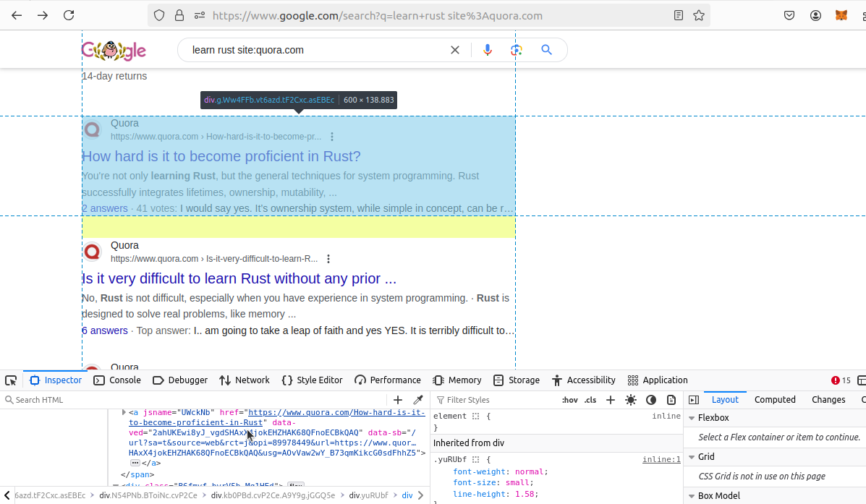
Task: Show site security padlock info
Action: point(179,15)
